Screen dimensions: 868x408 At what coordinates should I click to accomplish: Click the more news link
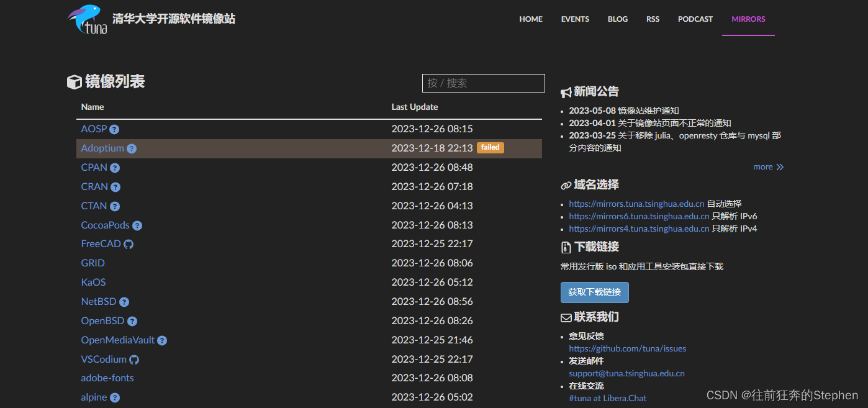769,167
